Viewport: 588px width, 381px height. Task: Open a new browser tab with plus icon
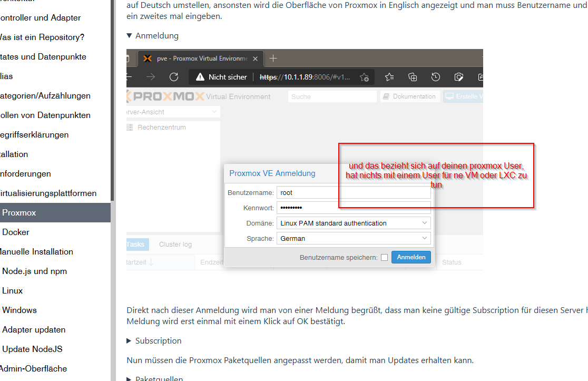pyautogui.click(x=273, y=58)
